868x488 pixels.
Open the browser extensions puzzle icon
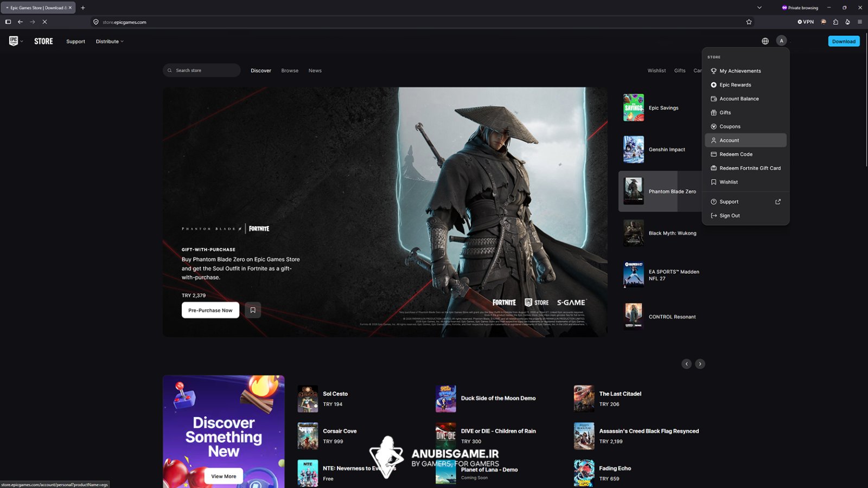click(835, 22)
